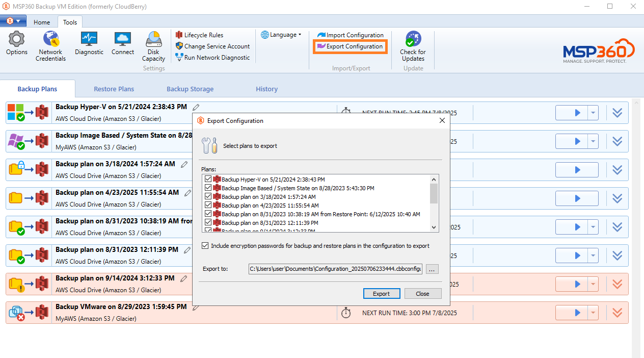644x358 pixels.
Task: Run Network Diagnostic
Action: tap(212, 58)
